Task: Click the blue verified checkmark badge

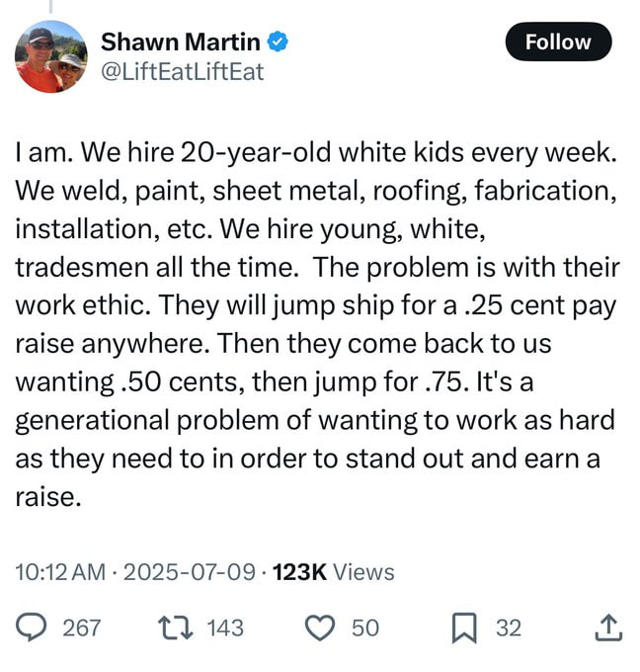Action: pyautogui.click(x=278, y=42)
